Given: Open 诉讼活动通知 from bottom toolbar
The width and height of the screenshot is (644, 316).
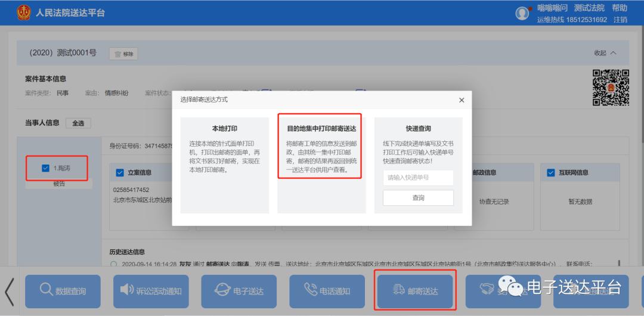Looking at the screenshot, I should click(x=151, y=292).
